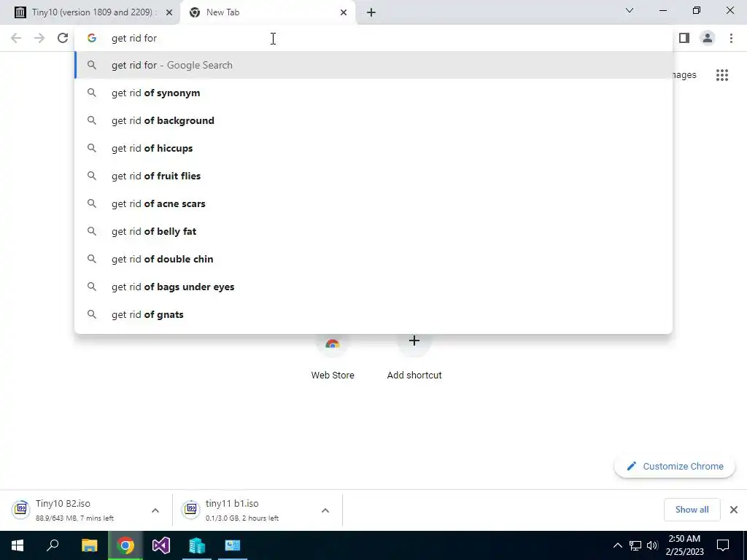
Task: Pick suggestion 'get rid of hiccups'
Action: click(x=373, y=148)
